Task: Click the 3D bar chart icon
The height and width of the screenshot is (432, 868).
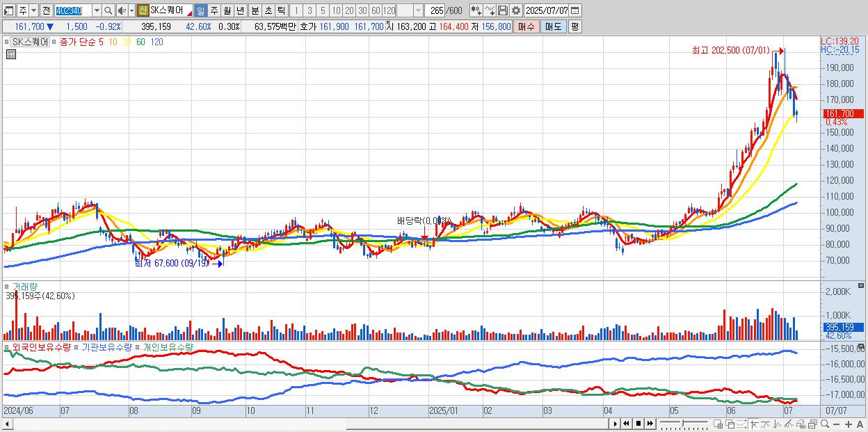Action: pos(801,424)
